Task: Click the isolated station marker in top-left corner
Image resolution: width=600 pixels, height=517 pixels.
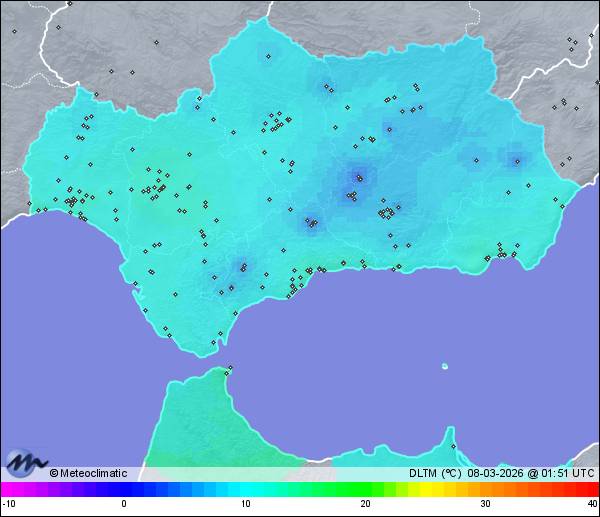Action: tap(14, 30)
